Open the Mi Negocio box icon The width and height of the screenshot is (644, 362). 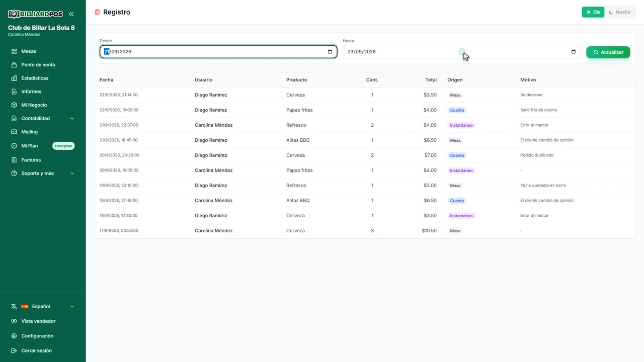click(14, 105)
